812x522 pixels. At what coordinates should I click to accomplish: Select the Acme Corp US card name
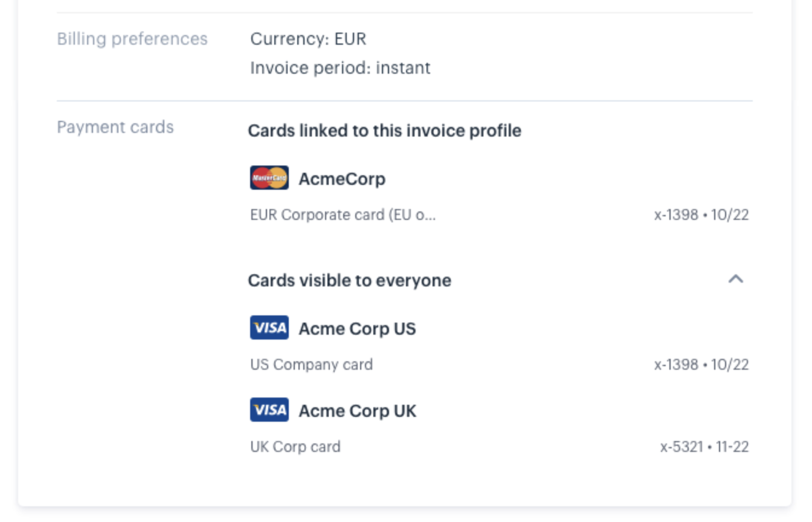coord(357,329)
